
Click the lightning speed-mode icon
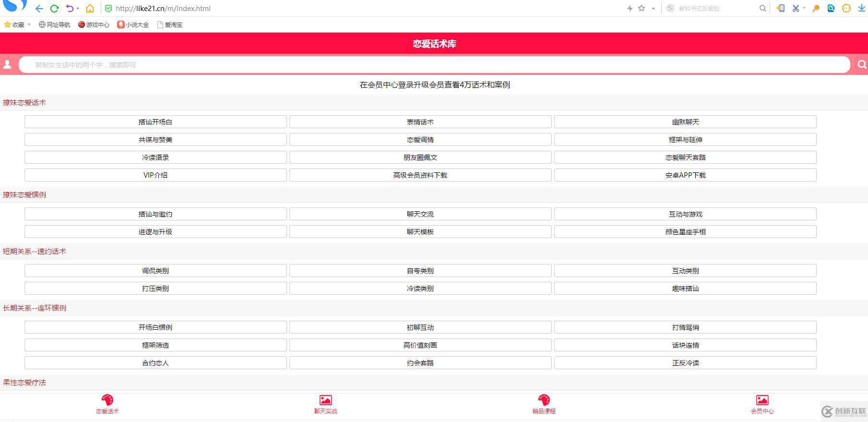630,8
